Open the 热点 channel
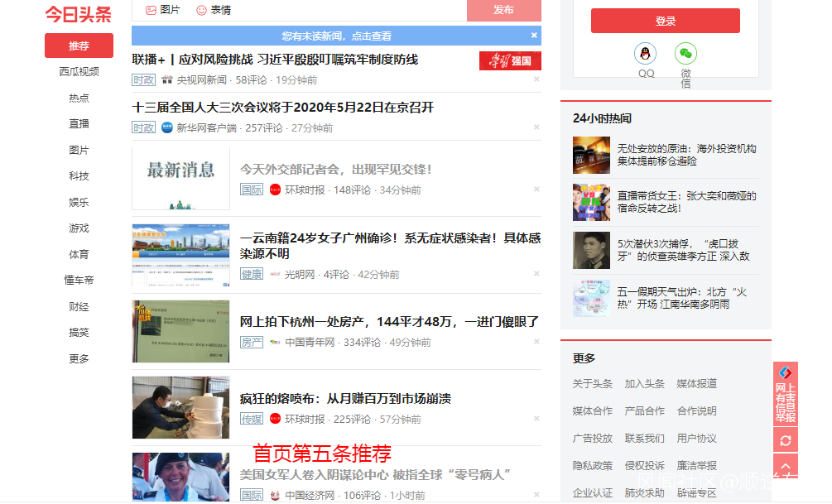Image resolution: width=832 pixels, height=504 pixels. 79,98
